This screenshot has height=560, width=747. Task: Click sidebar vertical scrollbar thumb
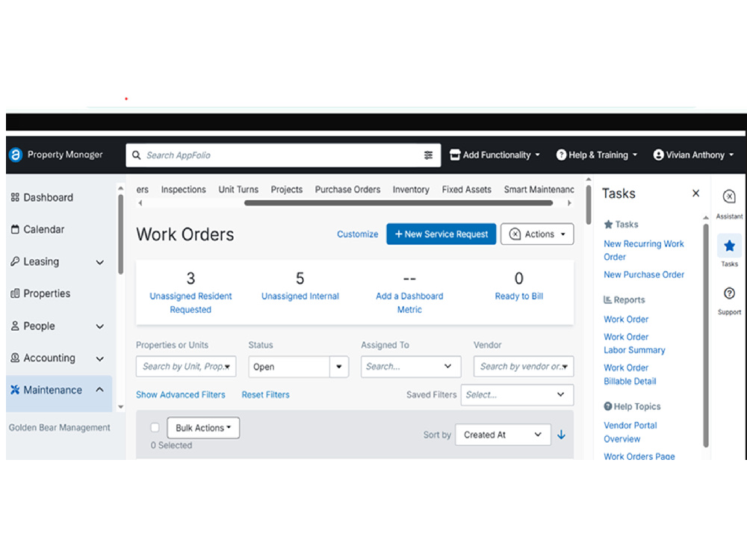pyautogui.click(x=120, y=234)
